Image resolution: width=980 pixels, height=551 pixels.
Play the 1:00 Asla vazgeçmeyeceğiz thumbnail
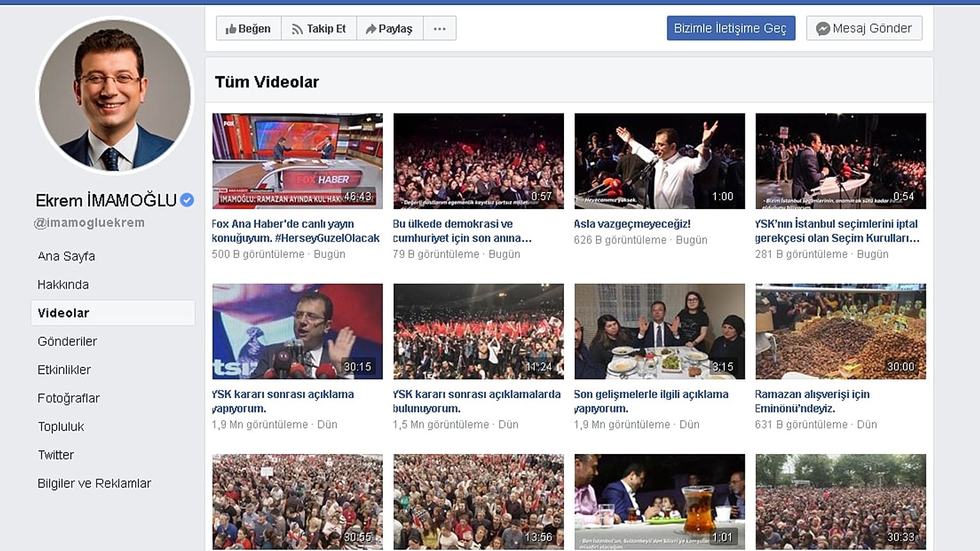pos(660,161)
